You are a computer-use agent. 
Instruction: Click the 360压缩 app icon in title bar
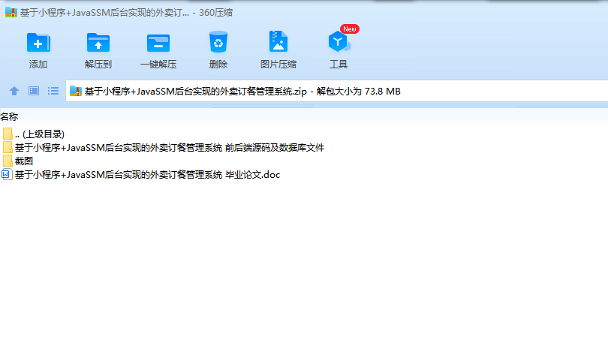click(11, 13)
